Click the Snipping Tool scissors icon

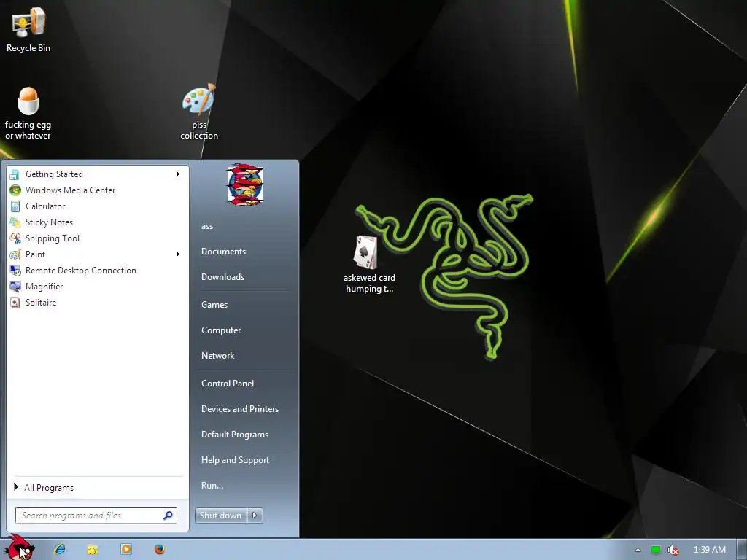pyautogui.click(x=15, y=238)
